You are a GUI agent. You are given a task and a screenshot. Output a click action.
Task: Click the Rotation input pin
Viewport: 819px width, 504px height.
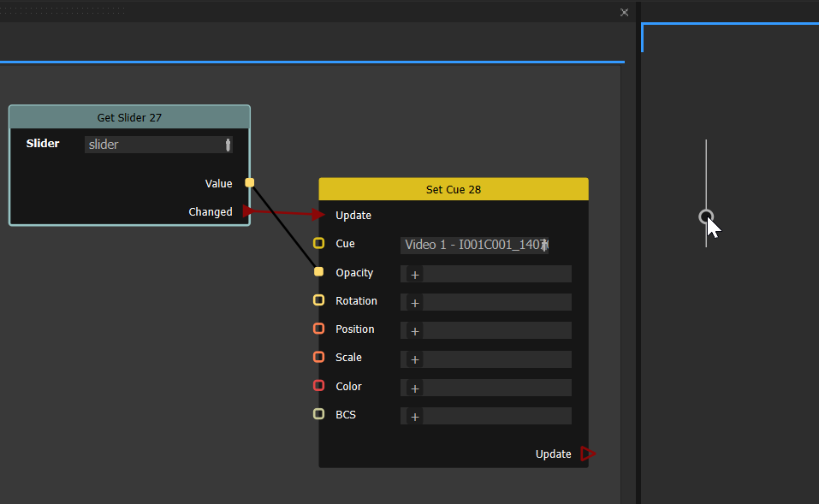[319, 300]
